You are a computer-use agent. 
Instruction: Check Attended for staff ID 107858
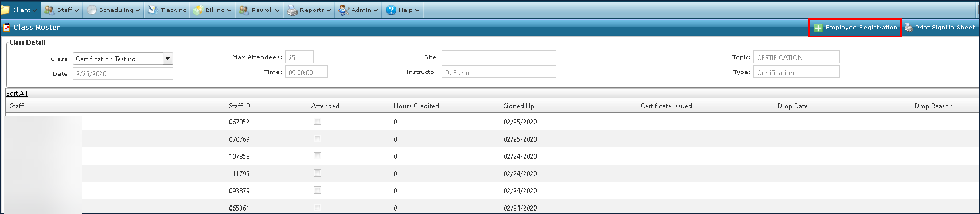317,156
